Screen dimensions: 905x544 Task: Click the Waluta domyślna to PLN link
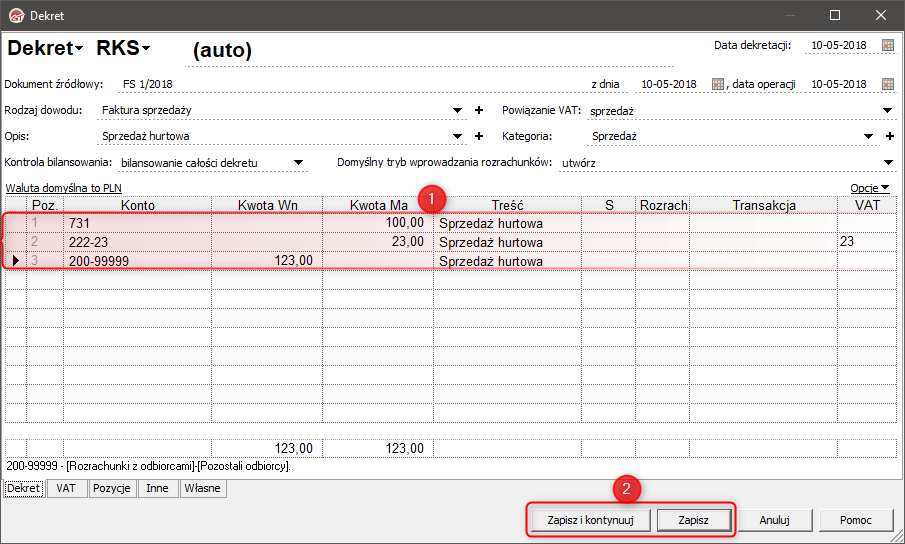coord(63,188)
